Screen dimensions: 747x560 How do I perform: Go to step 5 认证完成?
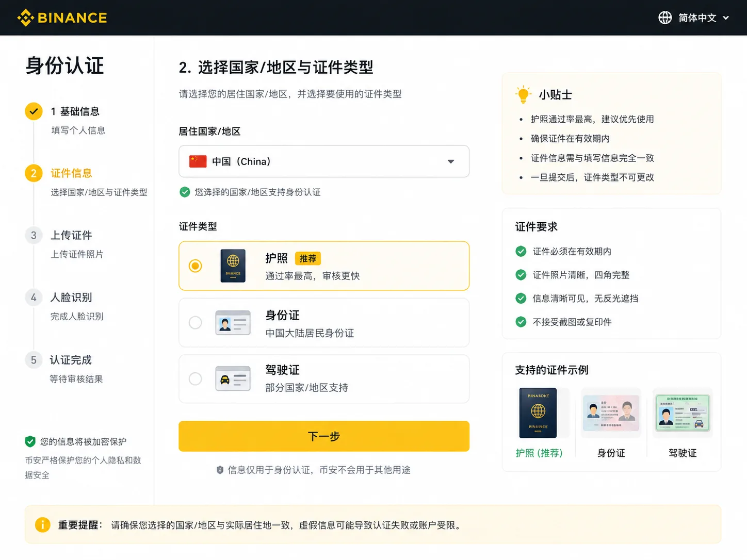[x=71, y=360]
